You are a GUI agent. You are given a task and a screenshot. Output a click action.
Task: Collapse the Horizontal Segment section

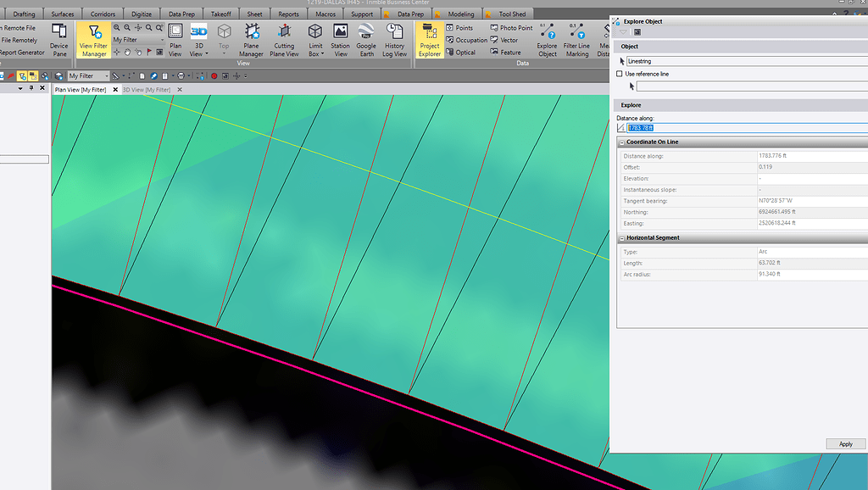(621, 238)
